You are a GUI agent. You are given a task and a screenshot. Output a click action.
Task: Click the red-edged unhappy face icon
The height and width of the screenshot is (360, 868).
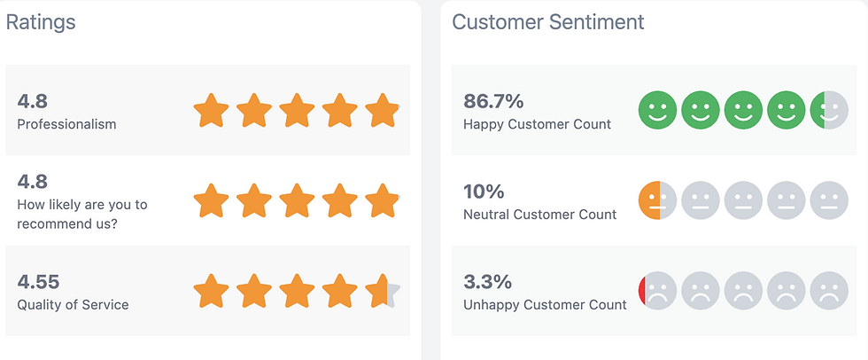pos(657,291)
